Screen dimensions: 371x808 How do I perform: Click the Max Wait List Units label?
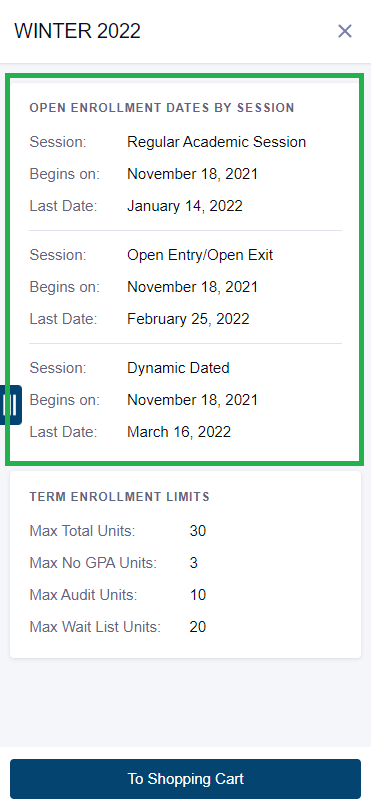pos(95,627)
